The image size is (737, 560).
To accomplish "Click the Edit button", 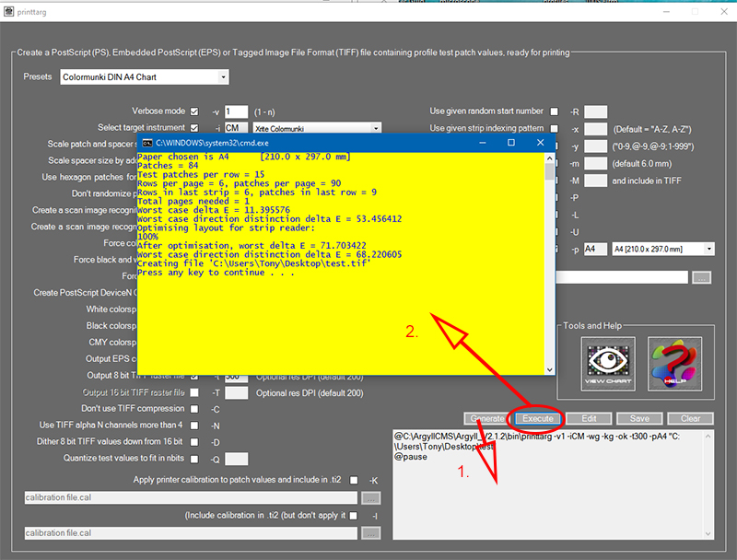I will click(588, 418).
